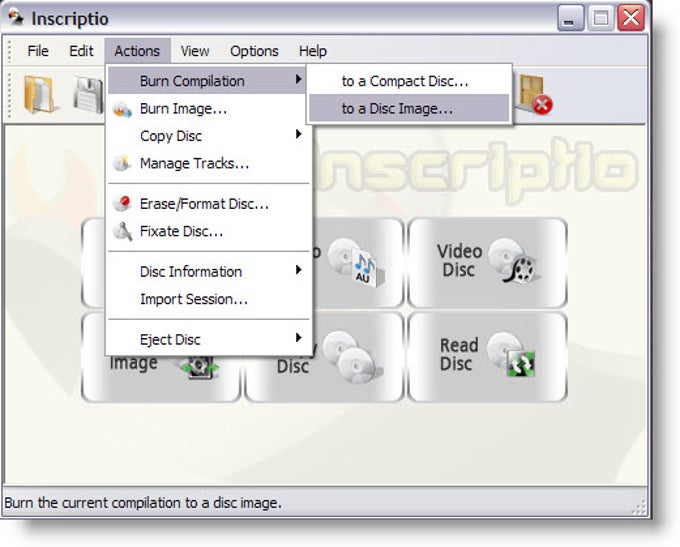
Task: Select Eject Disc menu entry
Action: [x=207, y=339]
